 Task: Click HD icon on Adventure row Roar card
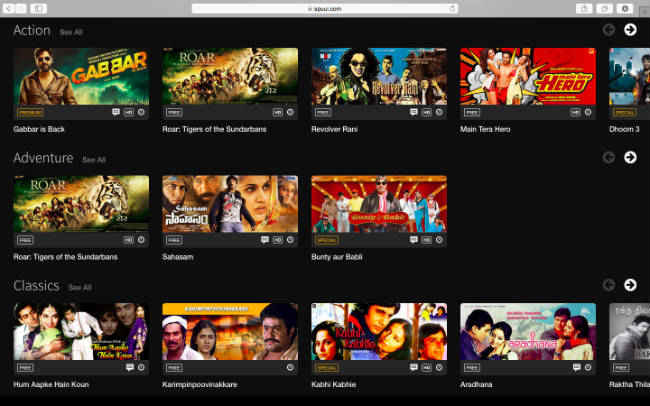[x=129, y=240]
